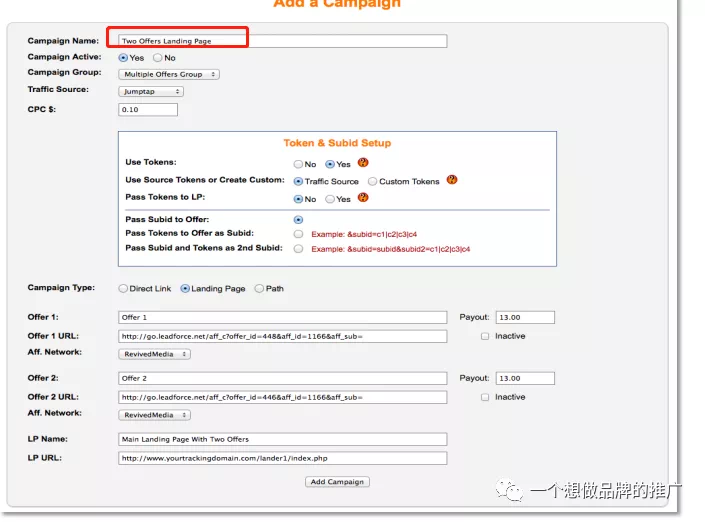The width and height of the screenshot is (705, 522).
Task: Choose Landing Page campaign type
Action: coord(185,289)
